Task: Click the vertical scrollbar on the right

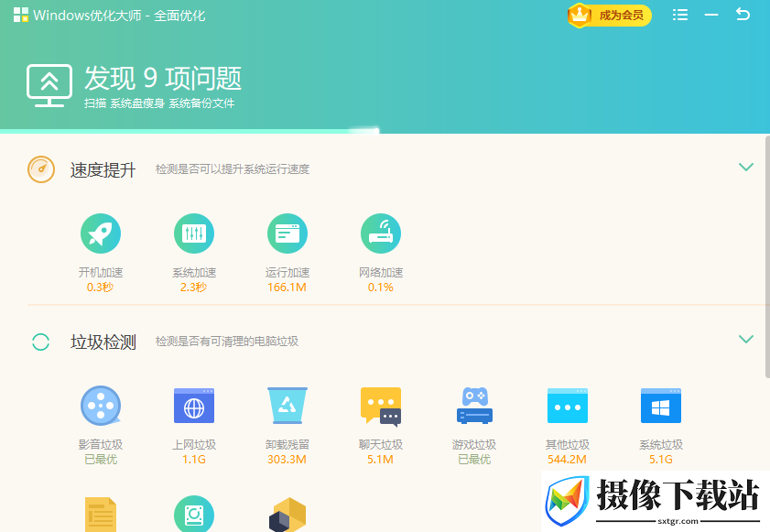Action: tap(767, 257)
